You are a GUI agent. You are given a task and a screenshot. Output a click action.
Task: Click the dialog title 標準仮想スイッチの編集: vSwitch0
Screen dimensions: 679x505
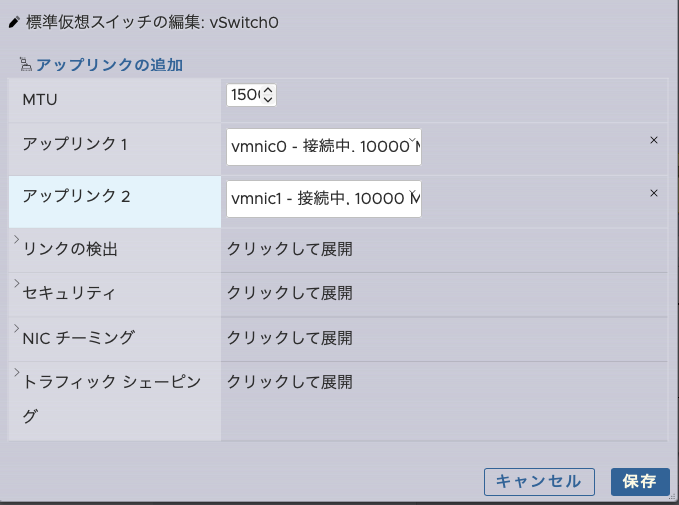point(152,22)
